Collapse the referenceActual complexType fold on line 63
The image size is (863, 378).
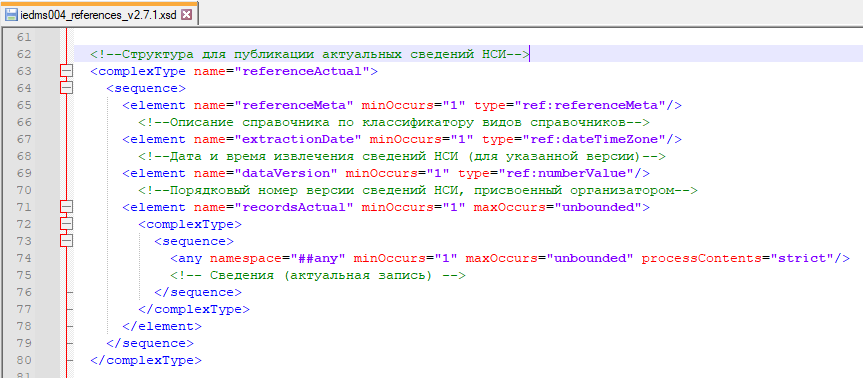[x=67, y=71]
